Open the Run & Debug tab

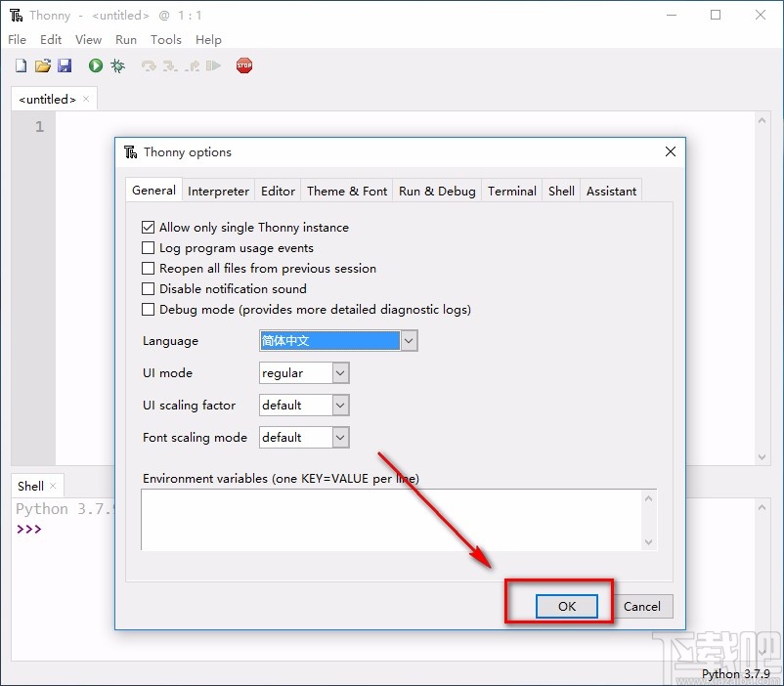coord(437,191)
